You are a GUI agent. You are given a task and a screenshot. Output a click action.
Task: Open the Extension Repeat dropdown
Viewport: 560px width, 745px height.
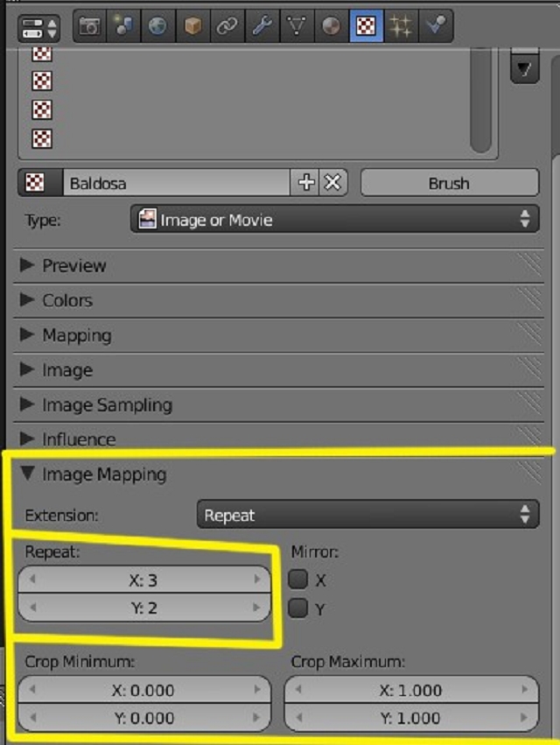point(367,516)
